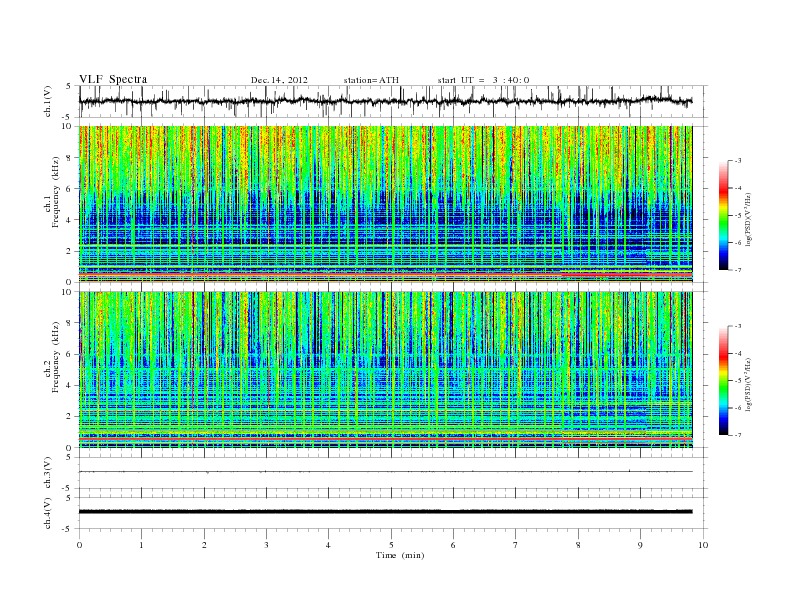Click the "-5" label on ch.2 colorbar
Screen dimensions: 792x612
(738, 381)
